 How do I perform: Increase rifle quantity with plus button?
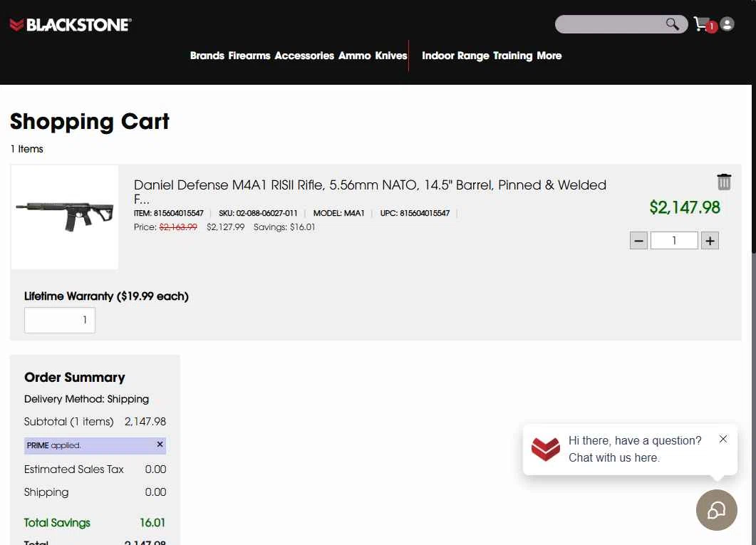710,241
